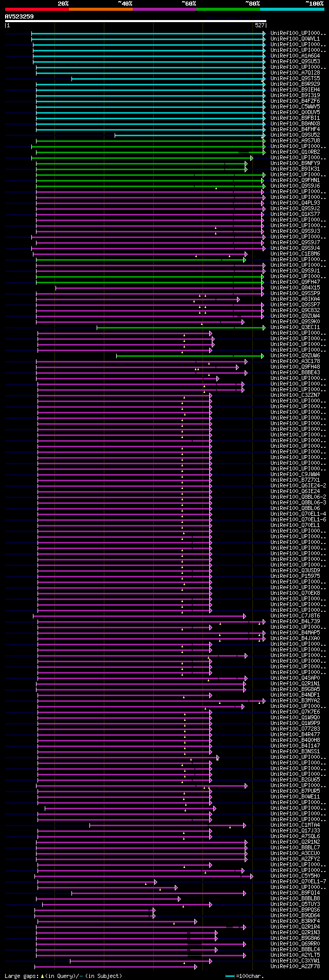Click the cyan 100char scale bar sample
The width and height of the screenshot is (329, 980).
[x=230, y=976]
